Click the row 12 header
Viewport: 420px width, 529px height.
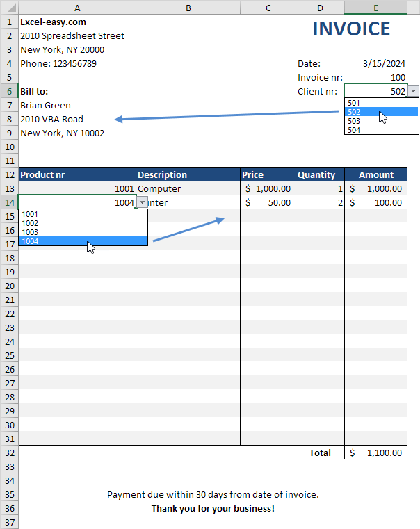(x=9, y=174)
